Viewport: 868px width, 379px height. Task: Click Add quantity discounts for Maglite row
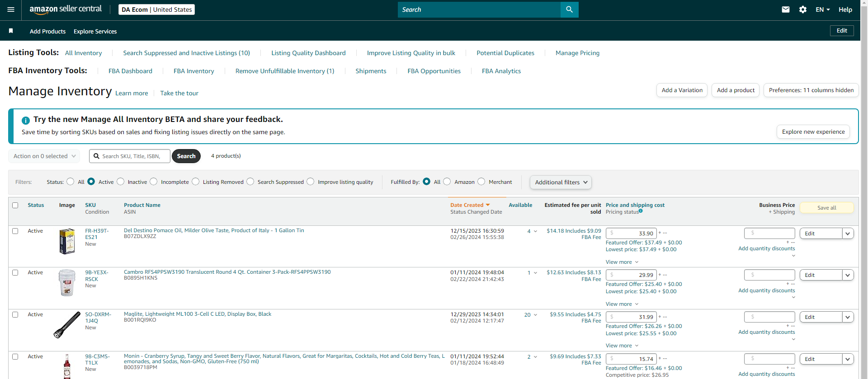(x=767, y=332)
